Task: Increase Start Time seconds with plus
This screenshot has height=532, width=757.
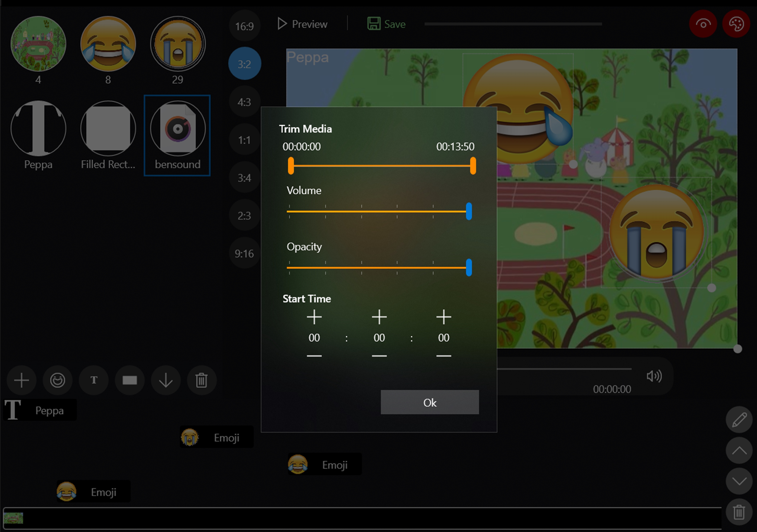Action: [x=443, y=317]
